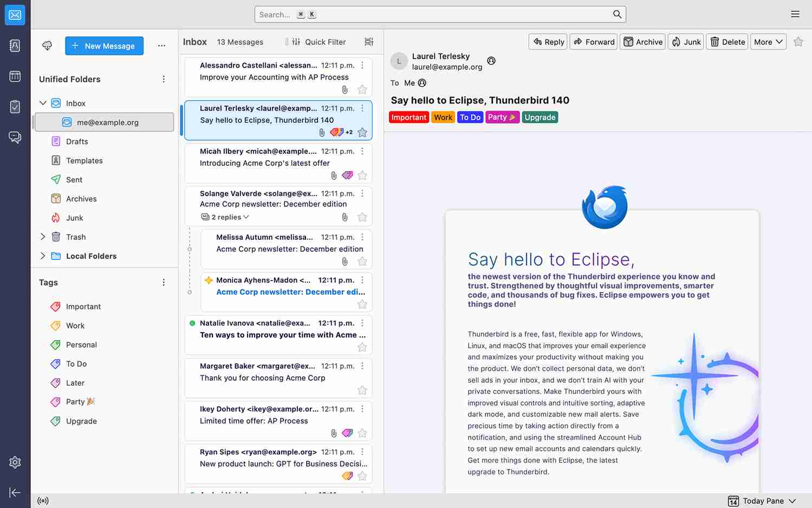Archive the open message
Viewport: 812px width, 508px height.
(x=643, y=42)
